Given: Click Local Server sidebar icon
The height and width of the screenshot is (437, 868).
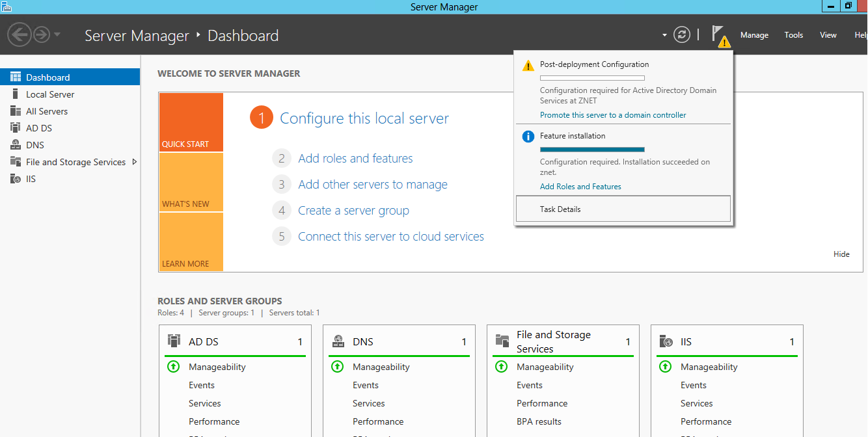Looking at the screenshot, I should coord(16,94).
